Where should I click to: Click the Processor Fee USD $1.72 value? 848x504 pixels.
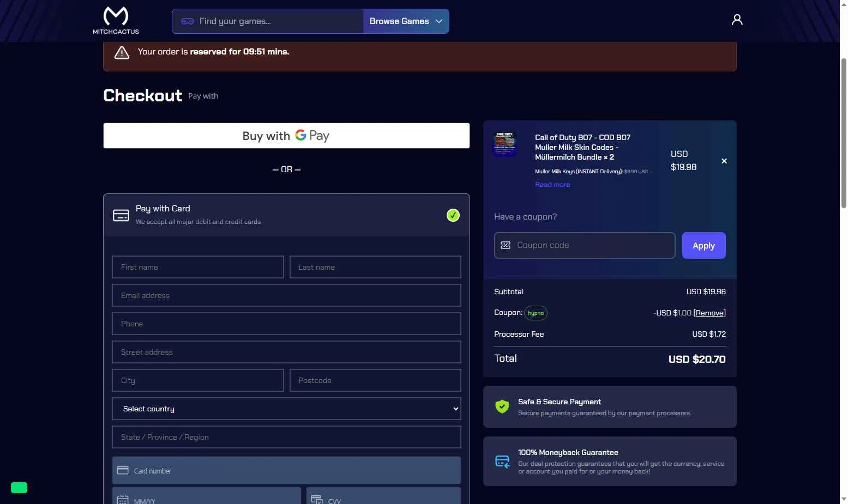(709, 334)
